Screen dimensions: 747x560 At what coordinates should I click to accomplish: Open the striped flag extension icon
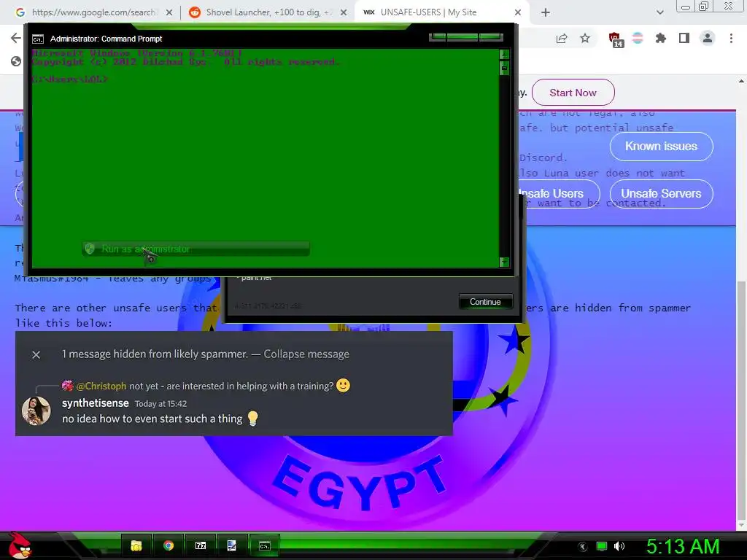(638, 38)
